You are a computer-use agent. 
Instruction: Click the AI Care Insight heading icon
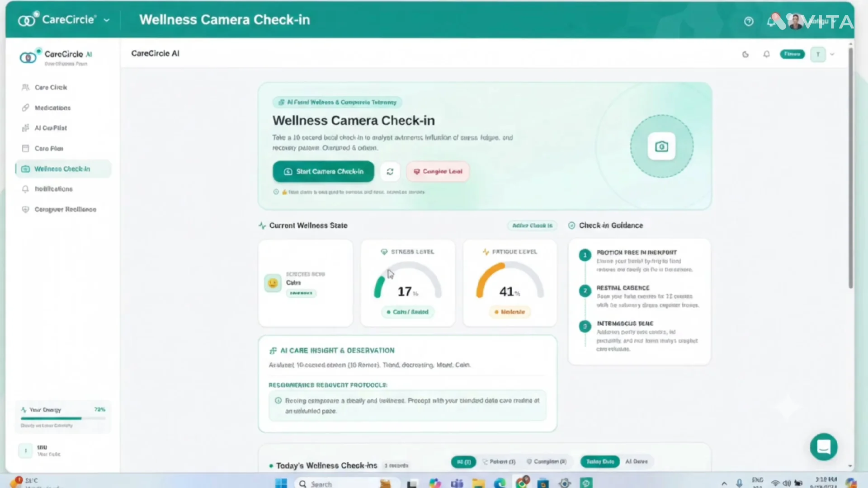273,351
